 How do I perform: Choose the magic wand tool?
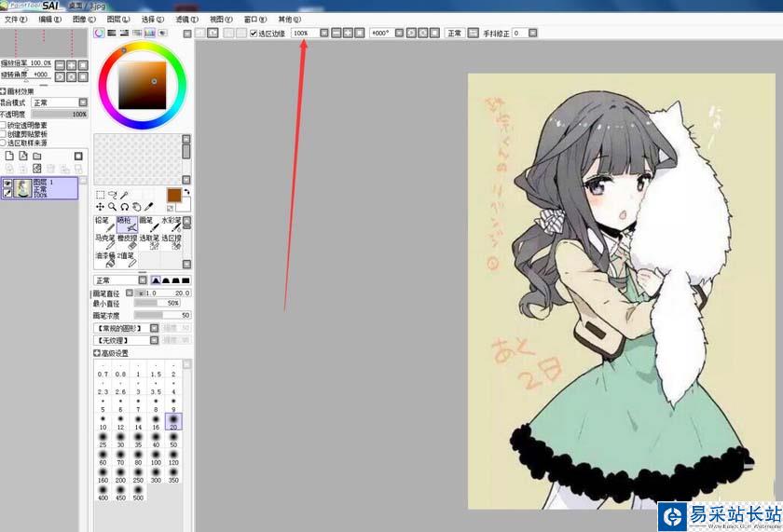click(x=124, y=195)
